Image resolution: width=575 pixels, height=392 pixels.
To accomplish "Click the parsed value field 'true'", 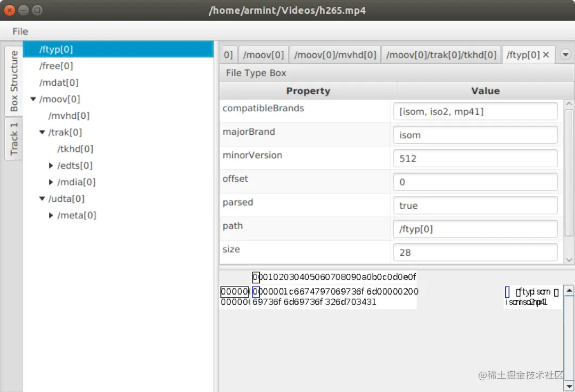I will pos(475,206).
